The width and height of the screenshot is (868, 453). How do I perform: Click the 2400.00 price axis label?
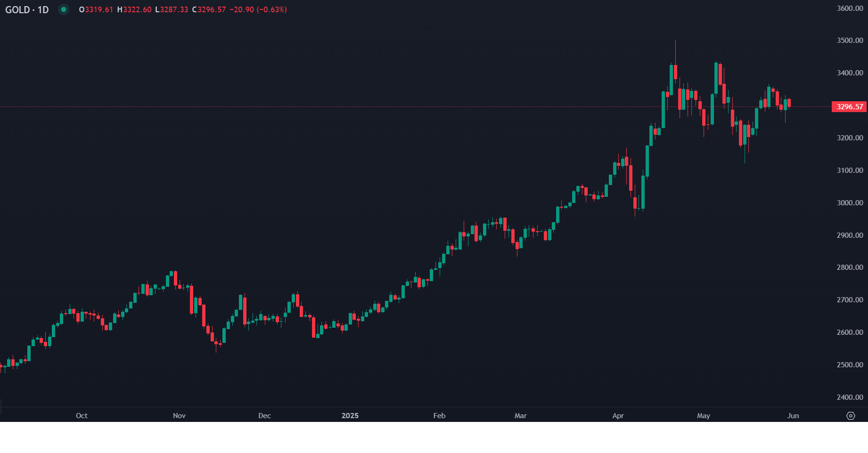pyautogui.click(x=850, y=397)
